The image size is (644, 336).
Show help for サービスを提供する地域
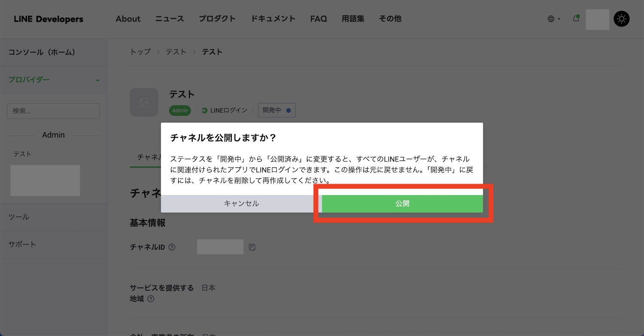point(151,299)
